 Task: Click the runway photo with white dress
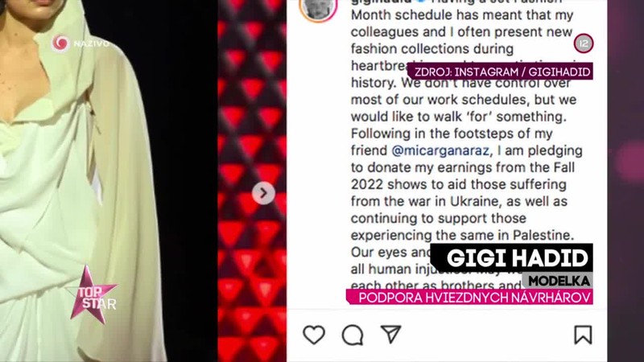[82, 181]
